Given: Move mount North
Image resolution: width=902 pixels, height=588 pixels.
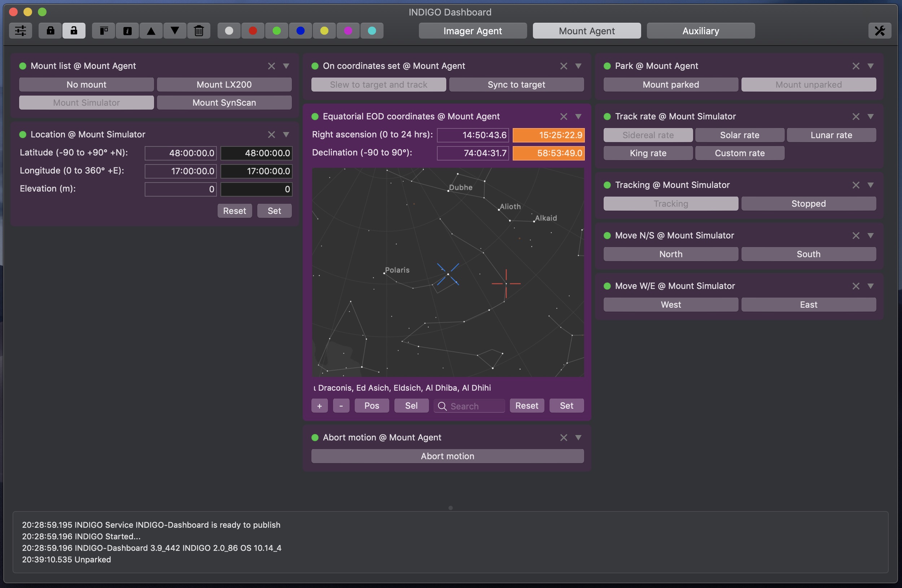Looking at the screenshot, I should click(671, 254).
